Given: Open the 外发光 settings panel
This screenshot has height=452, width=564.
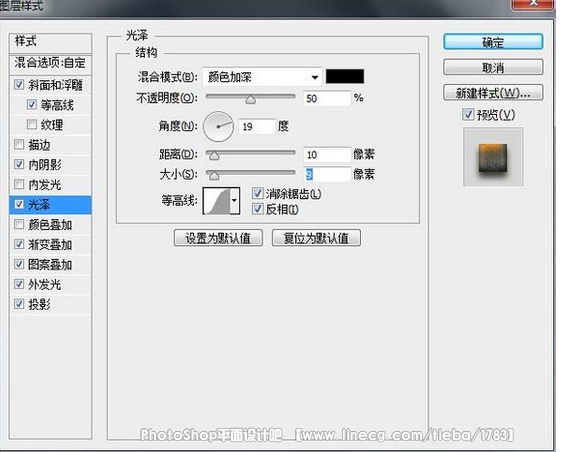Looking at the screenshot, I should (45, 284).
